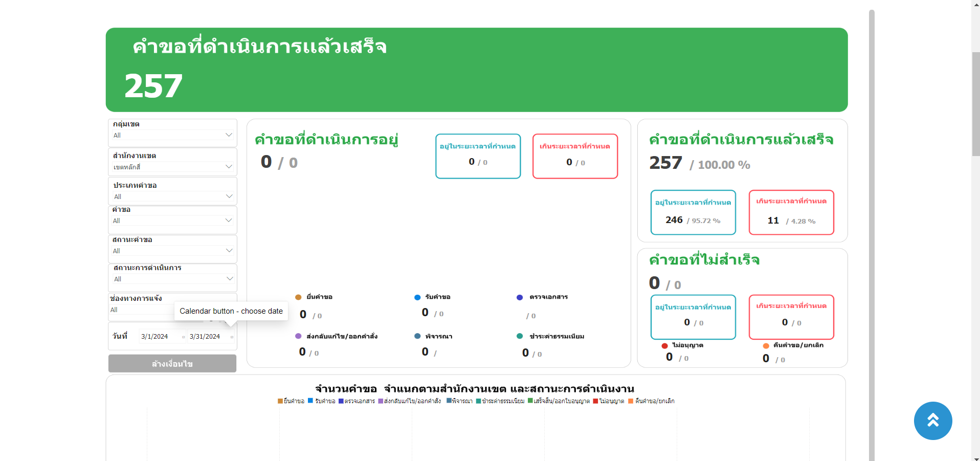The image size is (980, 461).
Task: Click the พิจารณา legend color swatch
Action: point(449,401)
